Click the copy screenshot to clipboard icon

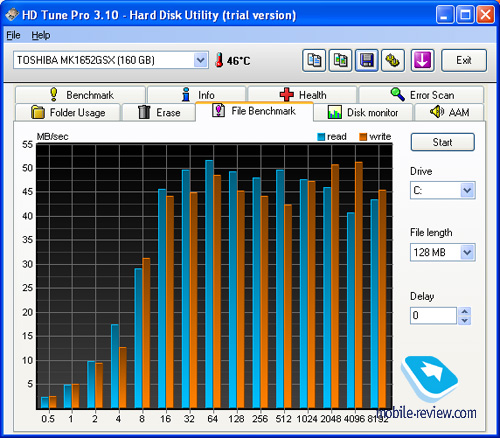(x=340, y=60)
